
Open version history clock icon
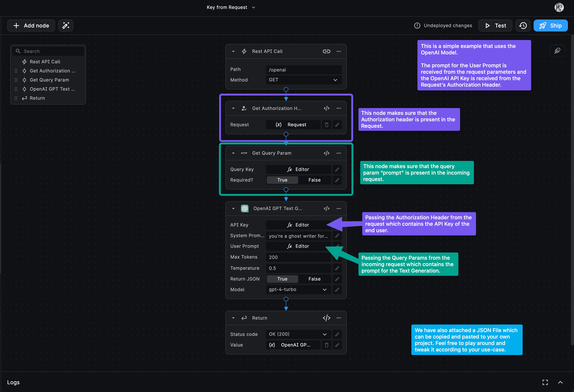click(523, 25)
